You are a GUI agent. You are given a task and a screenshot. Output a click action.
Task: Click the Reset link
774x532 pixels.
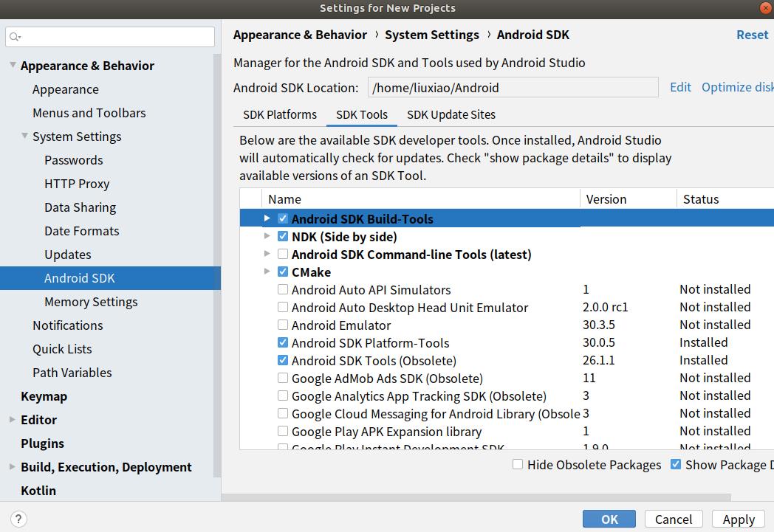click(752, 35)
